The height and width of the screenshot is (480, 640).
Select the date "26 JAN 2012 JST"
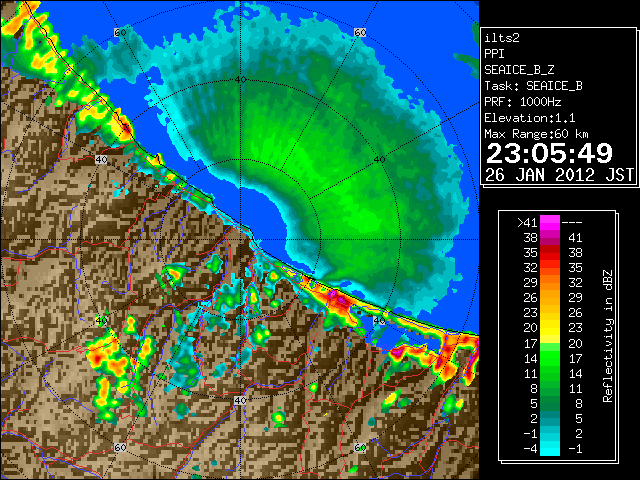coord(560,175)
